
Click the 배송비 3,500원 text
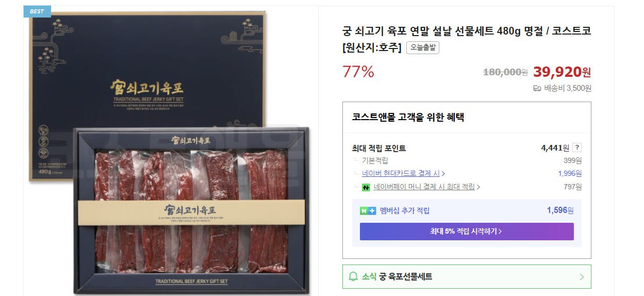(x=568, y=88)
